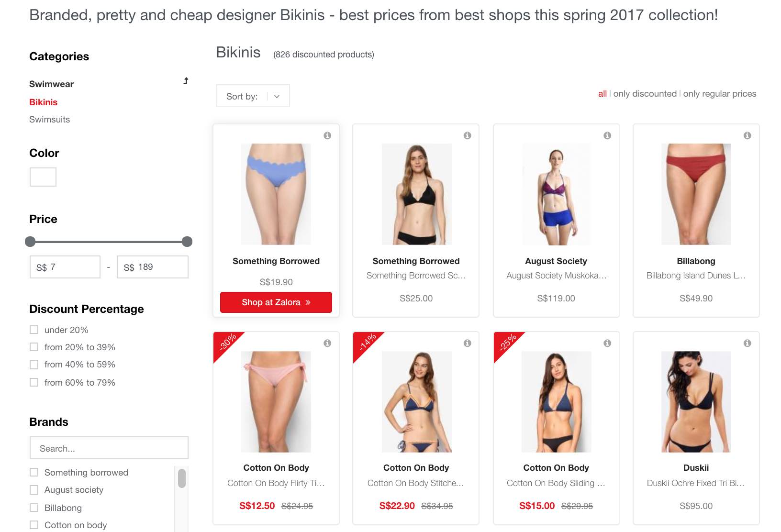This screenshot has height=532, width=781.
Task: Select the Bikinis category
Action: click(x=43, y=102)
